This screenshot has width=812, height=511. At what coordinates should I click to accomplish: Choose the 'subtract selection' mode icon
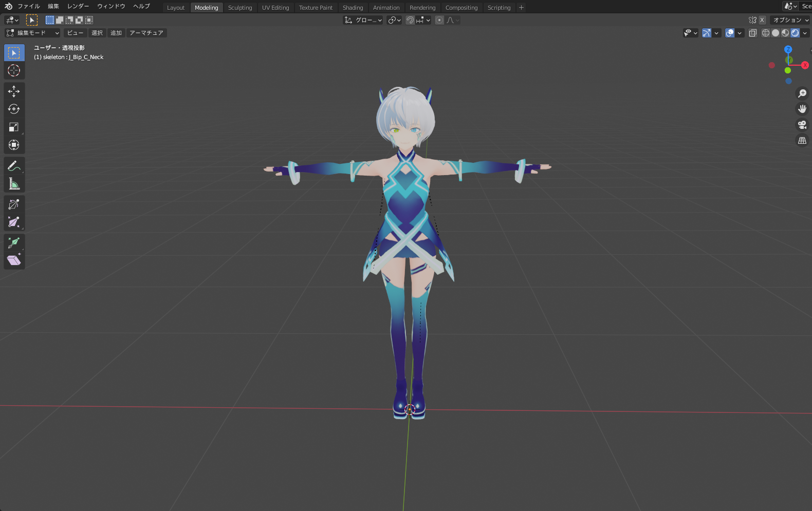(x=69, y=20)
